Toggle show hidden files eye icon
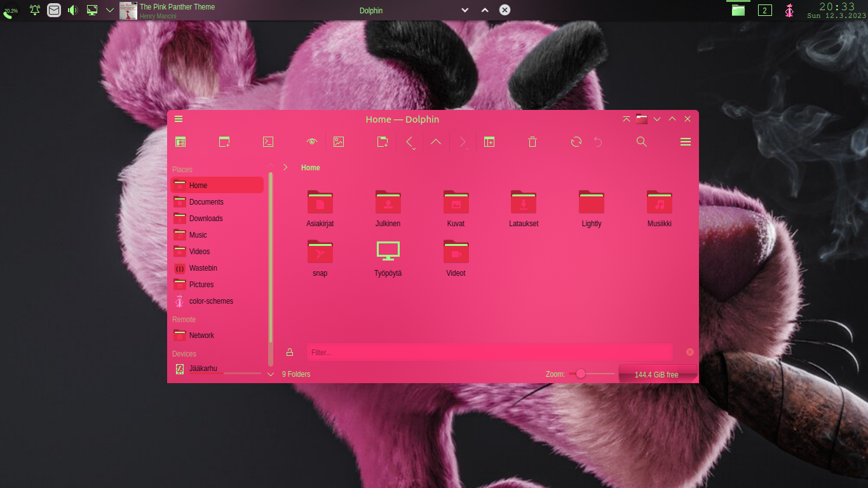This screenshot has width=868, height=488. (x=311, y=142)
